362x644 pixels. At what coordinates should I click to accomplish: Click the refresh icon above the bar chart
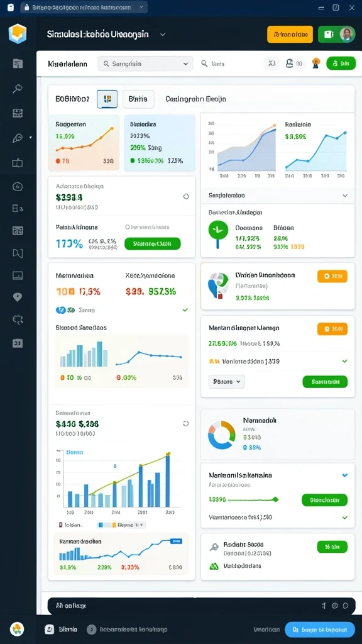pos(185,423)
